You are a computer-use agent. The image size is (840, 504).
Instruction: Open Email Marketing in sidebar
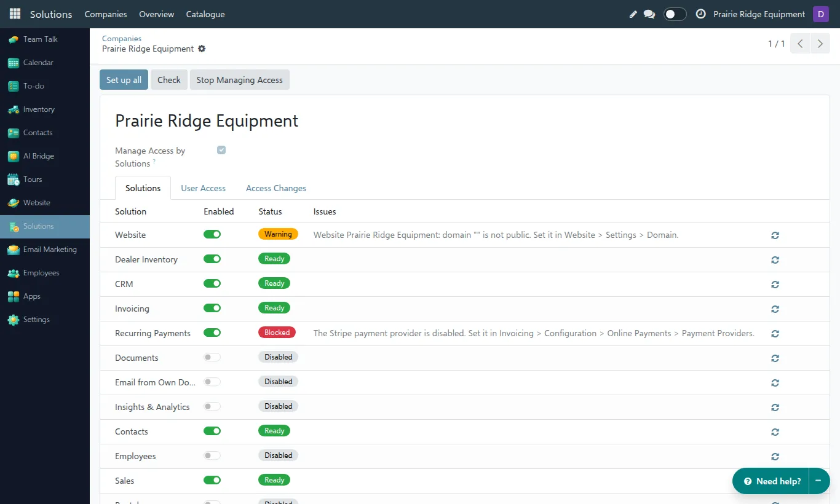pyautogui.click(x=45, y=250)
